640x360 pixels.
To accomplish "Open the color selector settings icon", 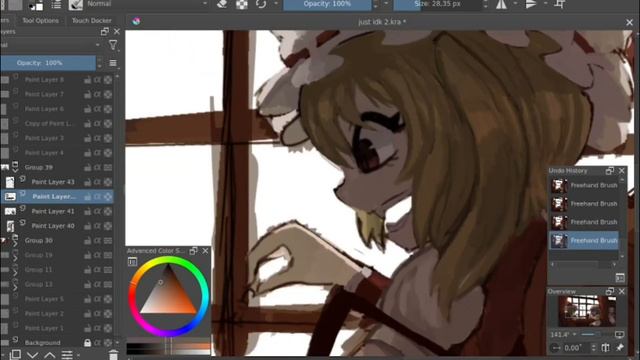I will point(132,262).
